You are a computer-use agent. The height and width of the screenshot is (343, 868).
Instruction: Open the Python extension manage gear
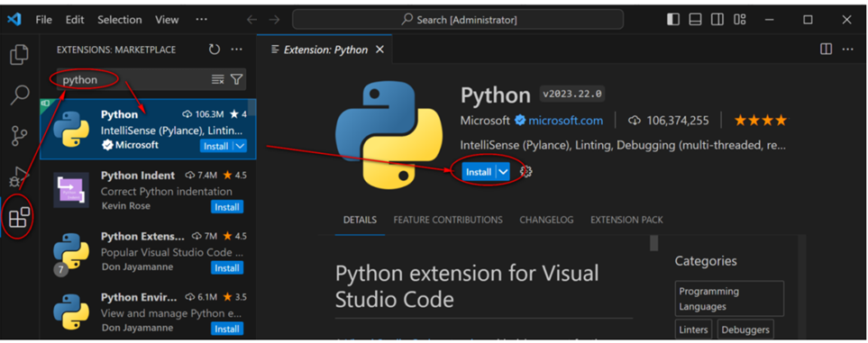(525, 172)
